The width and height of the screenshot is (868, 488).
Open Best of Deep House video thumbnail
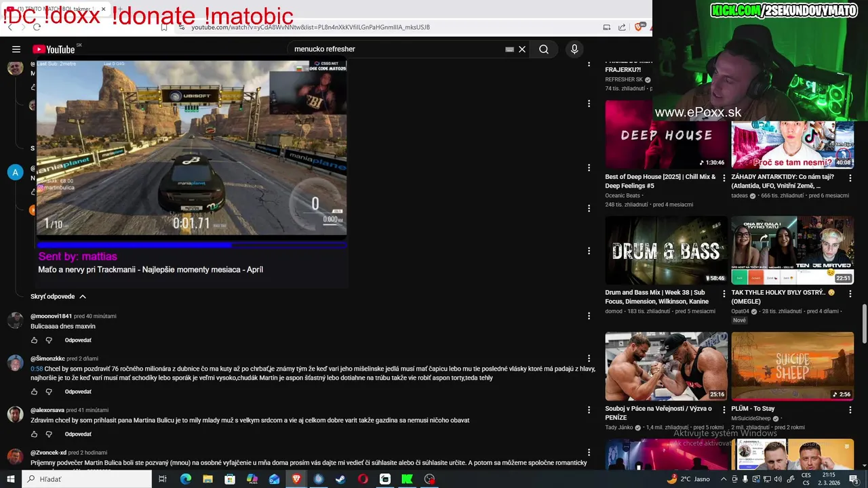point(666,134)
